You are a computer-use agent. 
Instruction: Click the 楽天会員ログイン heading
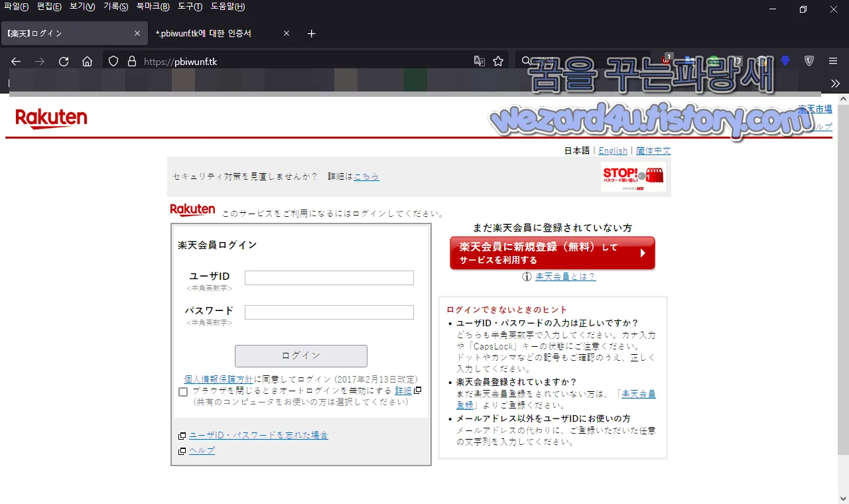[x=218, y=245]
